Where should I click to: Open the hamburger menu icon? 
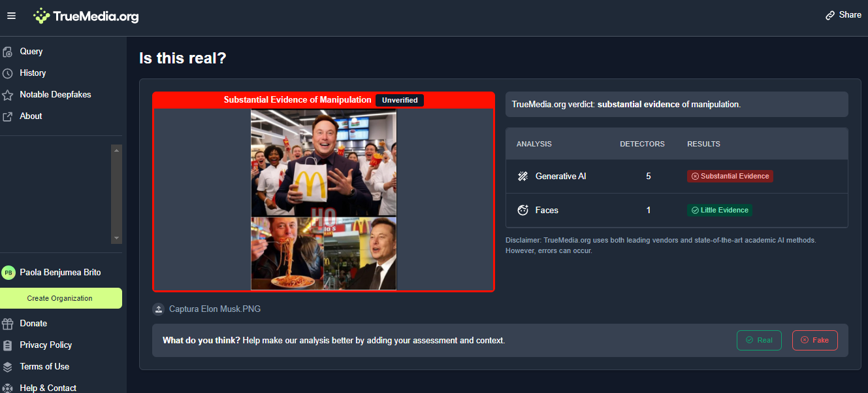[x=11, y=16]
